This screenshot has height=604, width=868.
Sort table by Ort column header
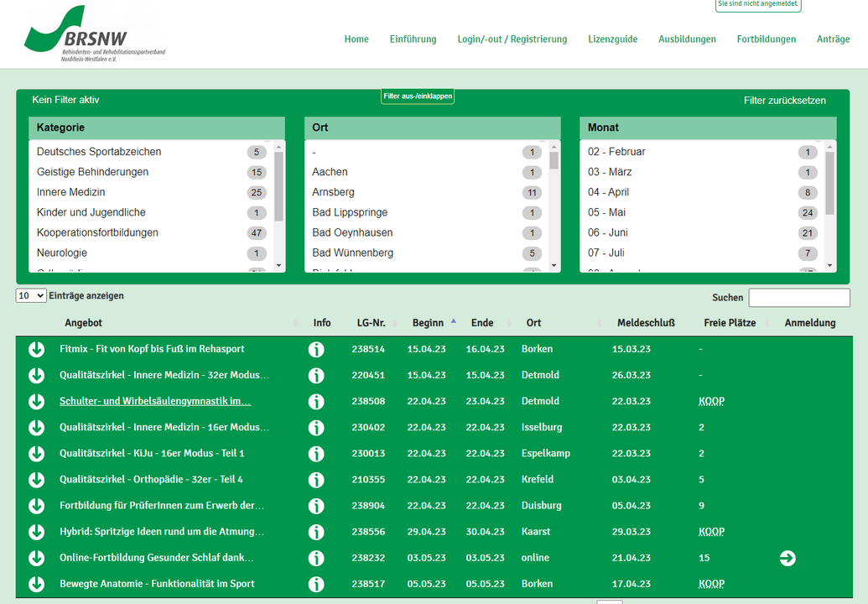point(533,323)
